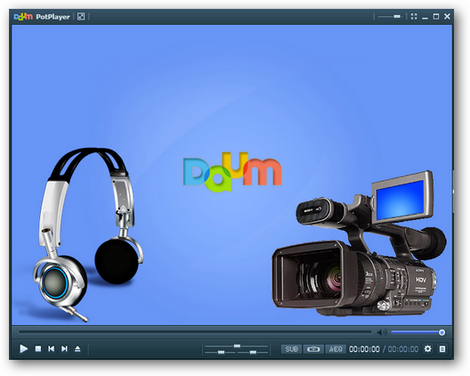Open the video capture camera button
This screenshot has width=470, height=376.
313,349
